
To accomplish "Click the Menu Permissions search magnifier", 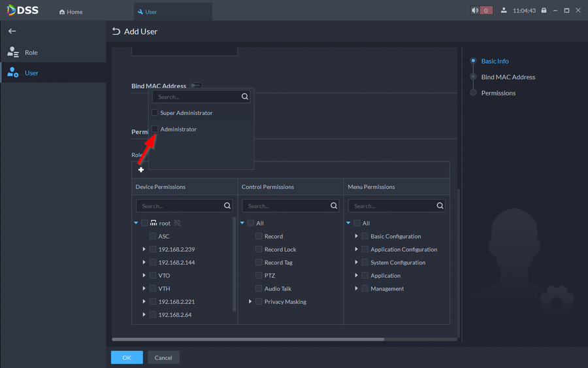I will pos(440,206).
